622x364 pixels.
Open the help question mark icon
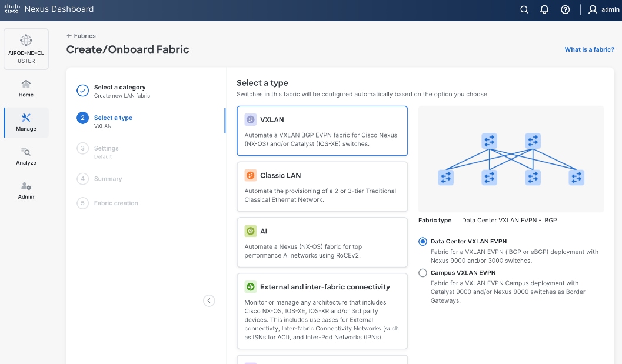[x=565, y=9]
